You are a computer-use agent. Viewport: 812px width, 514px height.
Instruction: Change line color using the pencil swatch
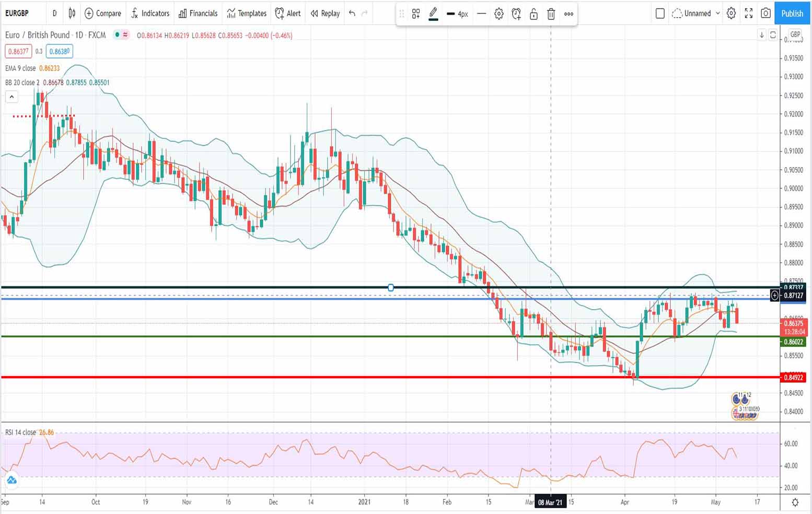pyautogui.click(x=433, y=14)
